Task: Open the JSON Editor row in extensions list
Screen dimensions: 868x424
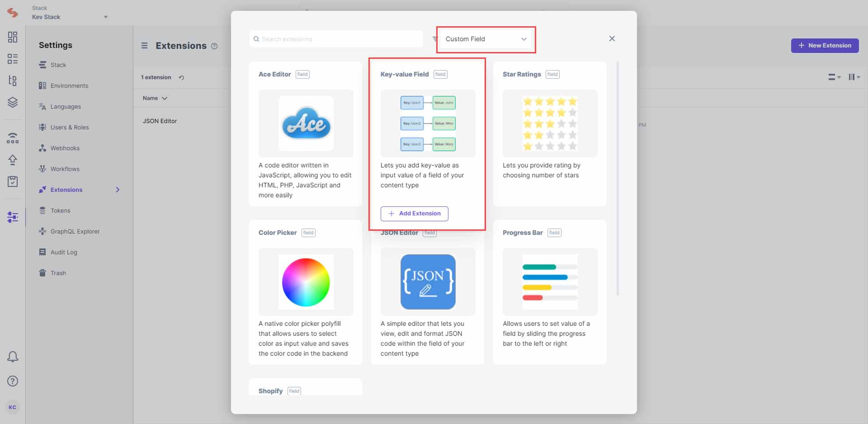Action: tap(160, 121)
